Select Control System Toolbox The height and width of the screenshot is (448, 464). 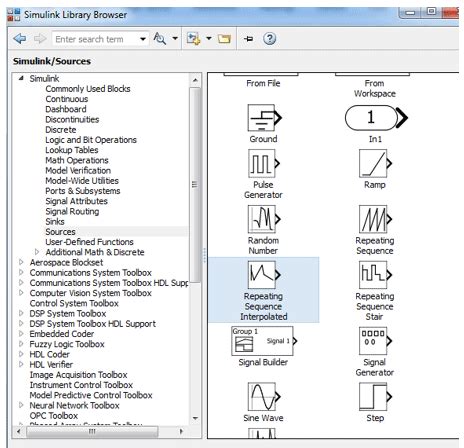coord(74,303)
